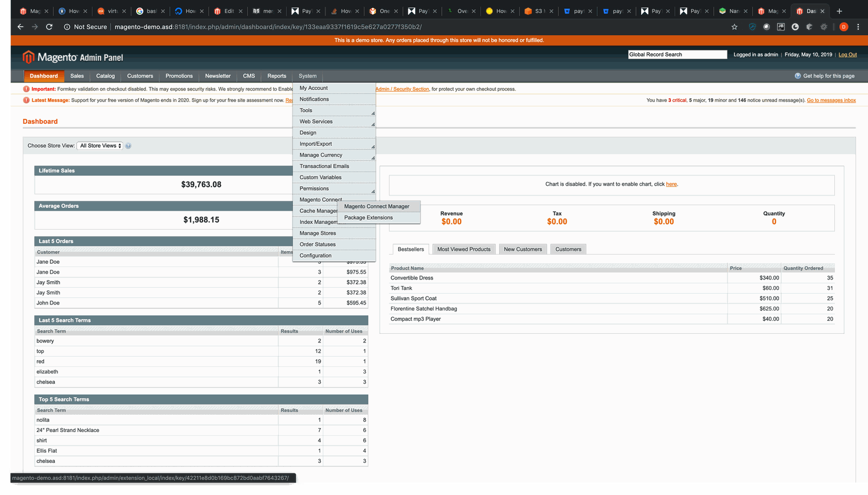868x495 pixels.
Task: Open the Promotions menu
Action: 179,76
